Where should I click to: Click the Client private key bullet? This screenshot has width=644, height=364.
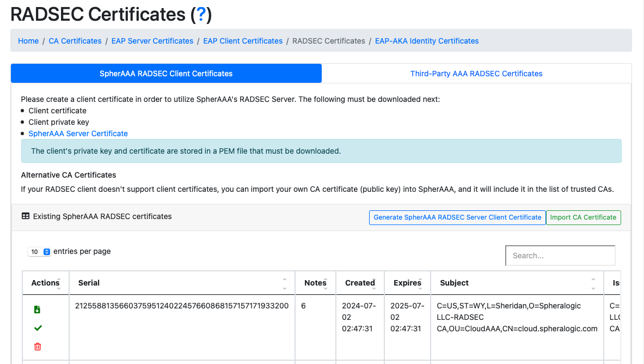pos(59,122)
